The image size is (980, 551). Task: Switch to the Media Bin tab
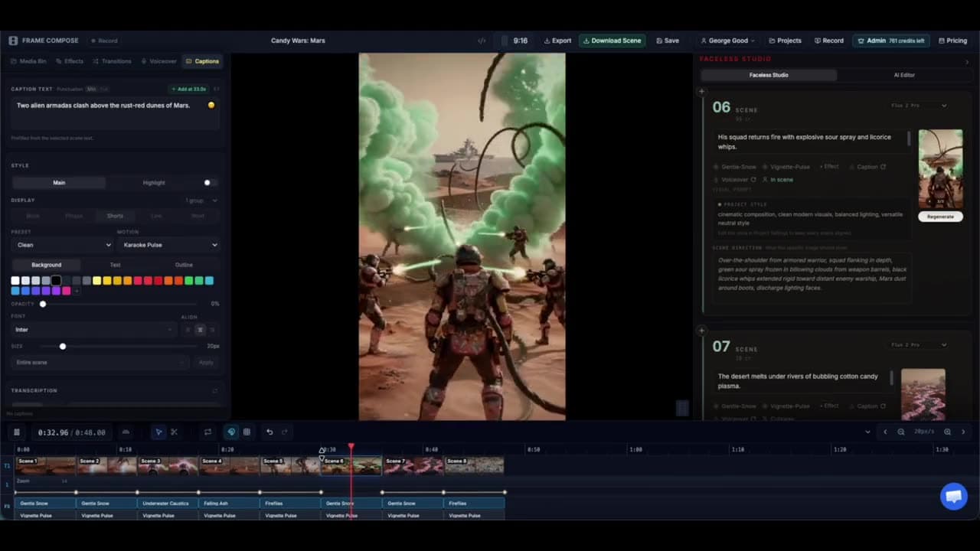[28, 61]
